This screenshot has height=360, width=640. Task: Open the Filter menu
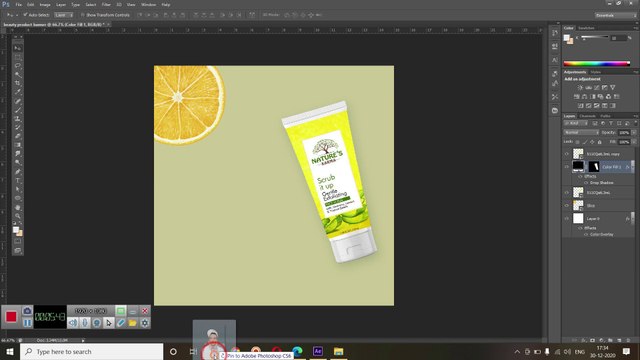tap(106, 4)
